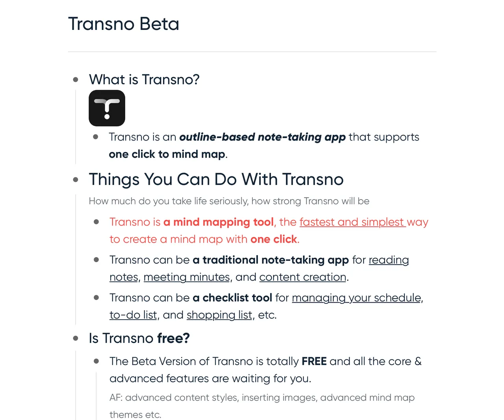504x420 pixels.
Task: Click the 'How much do you take life seriously' note
Action: (229, 201)
